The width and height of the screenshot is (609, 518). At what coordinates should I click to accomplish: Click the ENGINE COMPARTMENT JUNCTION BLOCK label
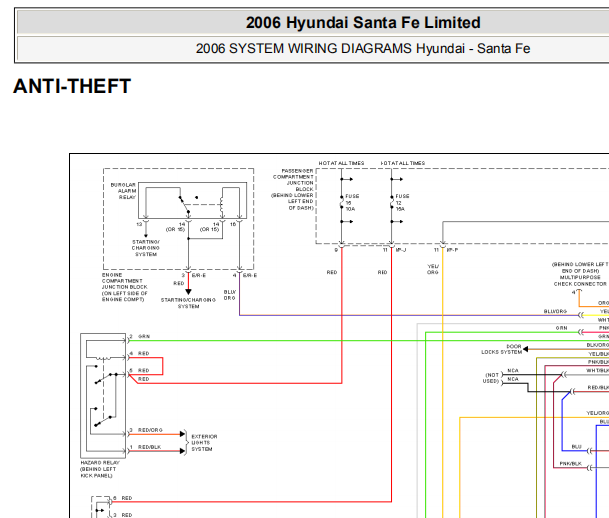(125, 287)
